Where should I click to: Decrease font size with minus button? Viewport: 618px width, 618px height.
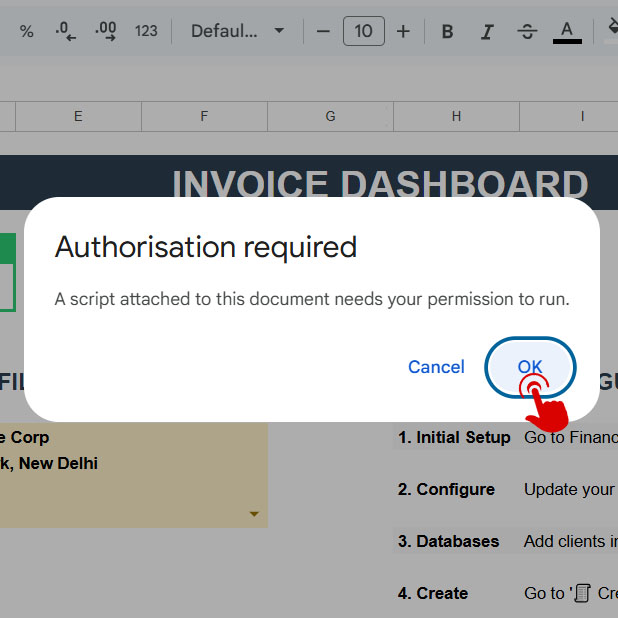pyautogui.click(x=323, y=31)
